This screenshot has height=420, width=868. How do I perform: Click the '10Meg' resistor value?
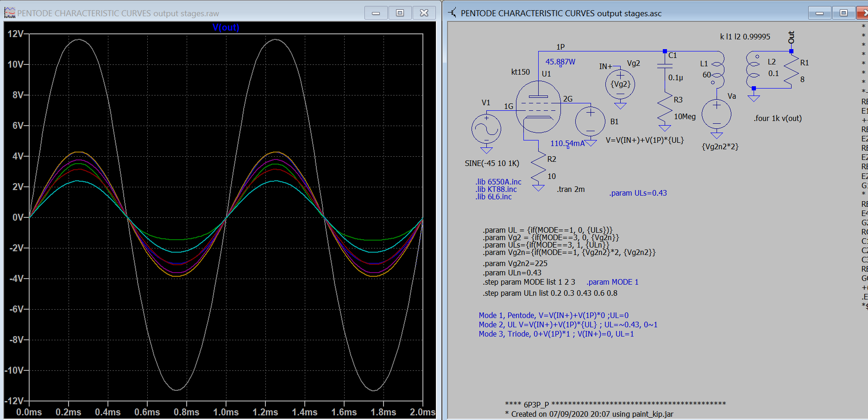(685, 116)
